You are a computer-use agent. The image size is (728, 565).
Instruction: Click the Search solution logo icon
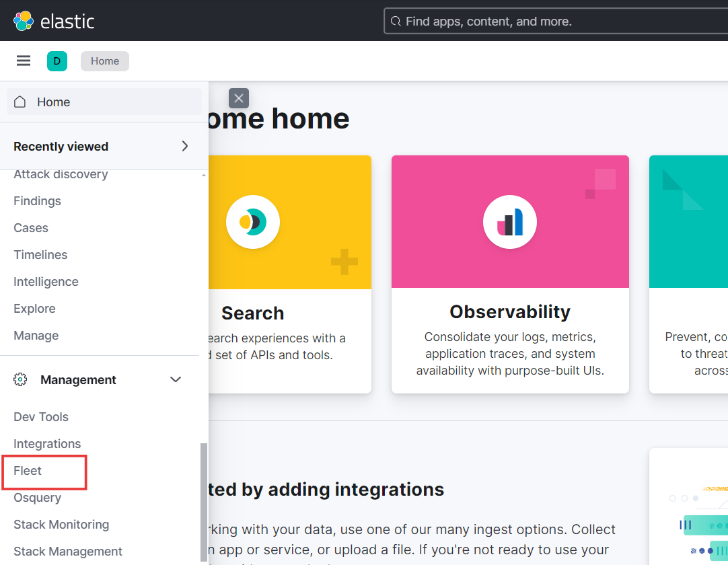coord(253,222)
